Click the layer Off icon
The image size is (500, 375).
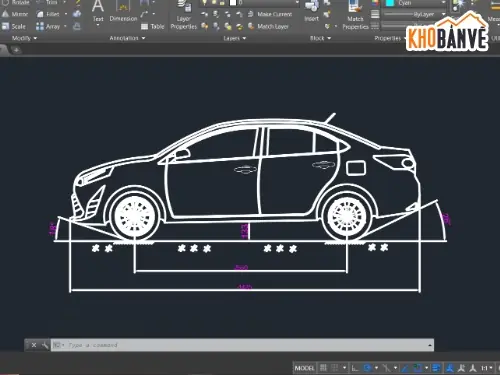[x=205, y=14]
